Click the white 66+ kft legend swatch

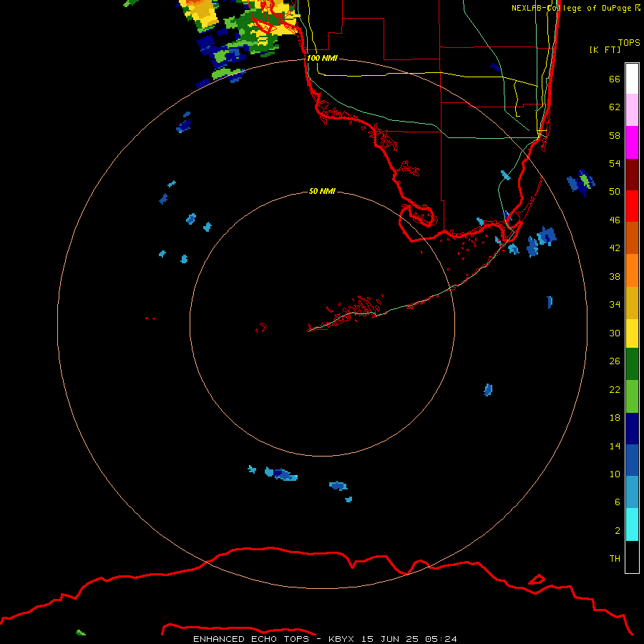coord(632,79)
